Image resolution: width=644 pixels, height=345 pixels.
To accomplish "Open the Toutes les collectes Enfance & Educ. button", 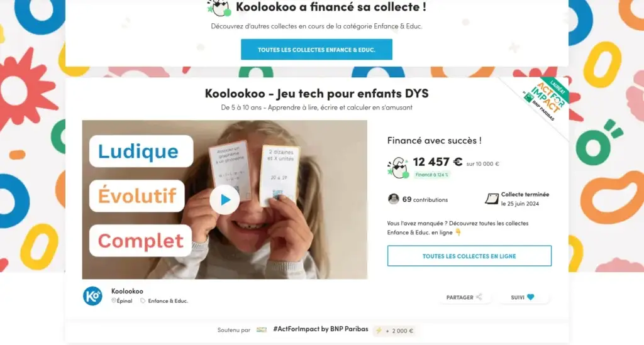I will coord(316,50).
